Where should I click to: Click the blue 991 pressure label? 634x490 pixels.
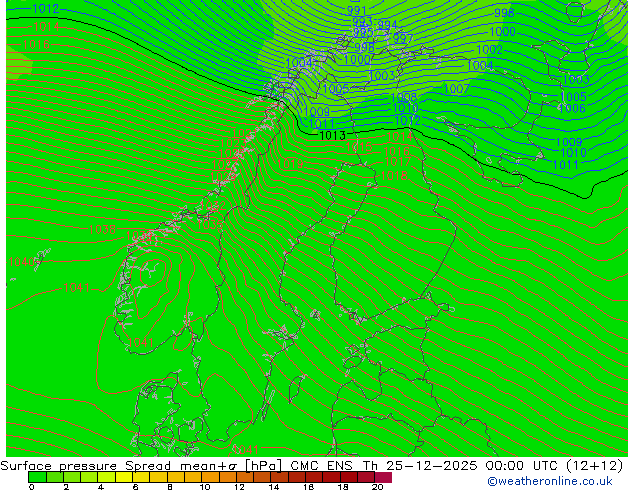pyautogui.click(x=357, y=11)
